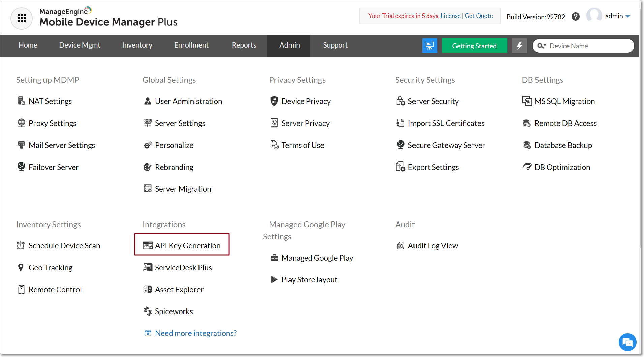This screenshot has height=357, width=644.
Task: Click the Managed Google Play briefcase icon
Action: point(274,257)
